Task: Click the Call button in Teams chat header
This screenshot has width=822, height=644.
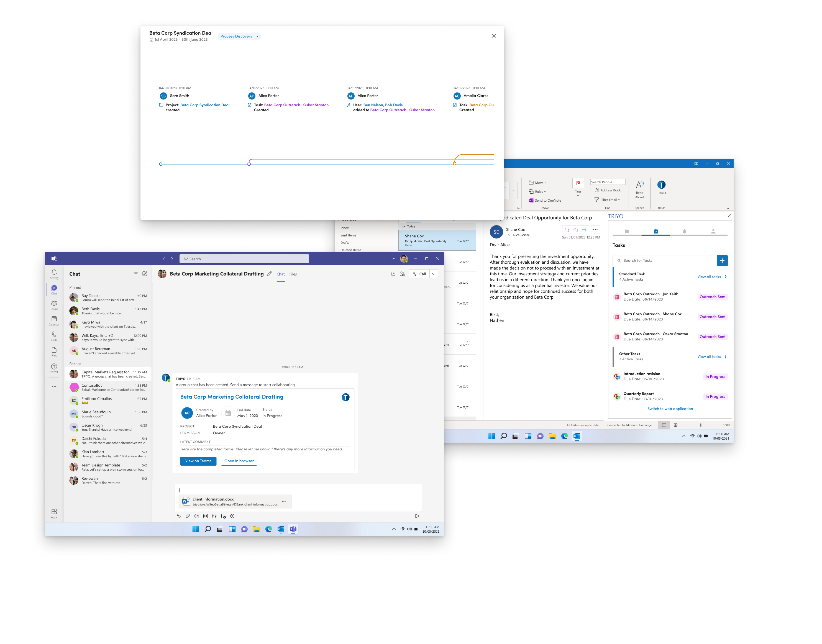Action: [x=419, y=274]
